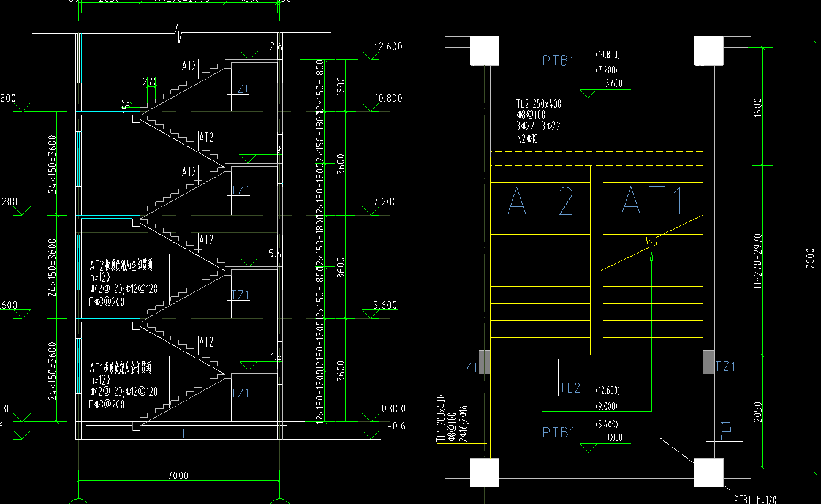Select the '270' step dimension text
821x504 pixels.
(150, 81)
